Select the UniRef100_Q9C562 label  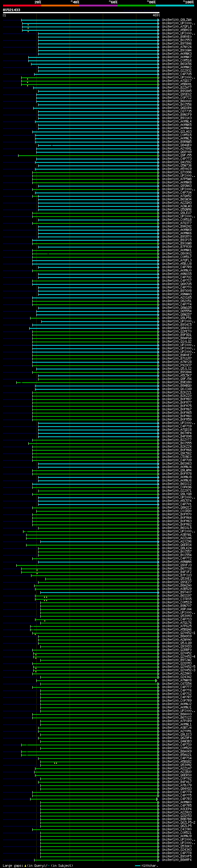[177, 454]
